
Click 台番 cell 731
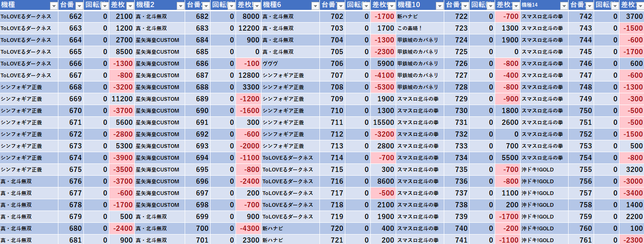point(457,122)
